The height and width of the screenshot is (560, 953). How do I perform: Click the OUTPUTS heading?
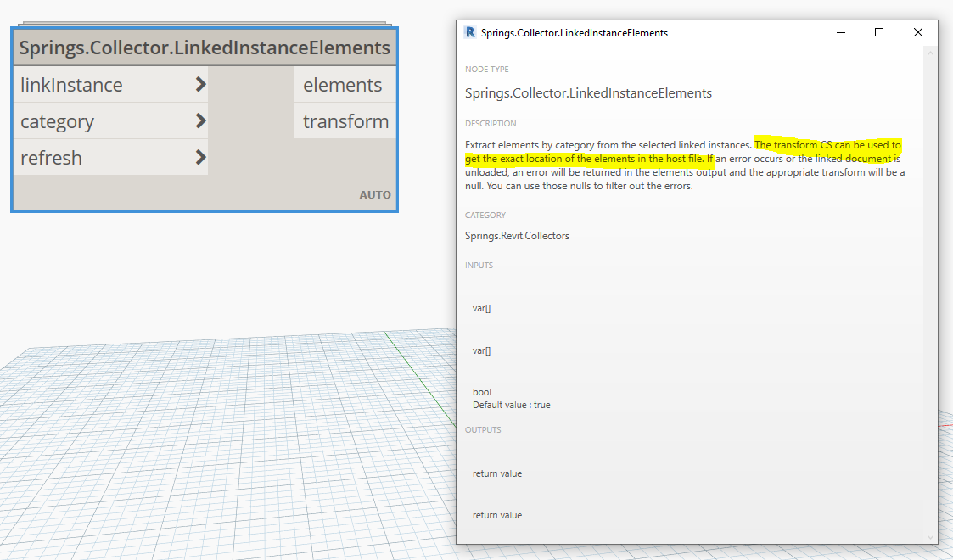point(483,430)
